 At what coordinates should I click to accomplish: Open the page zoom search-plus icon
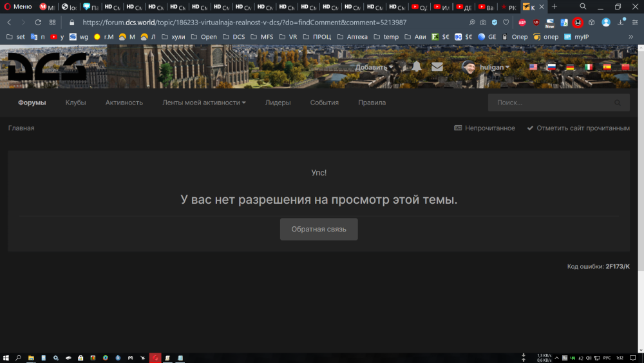point(472,23)
